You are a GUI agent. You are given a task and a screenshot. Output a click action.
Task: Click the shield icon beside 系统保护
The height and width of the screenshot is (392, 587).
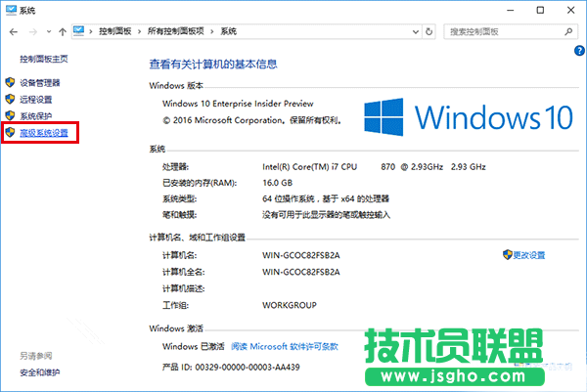point(10,115)
